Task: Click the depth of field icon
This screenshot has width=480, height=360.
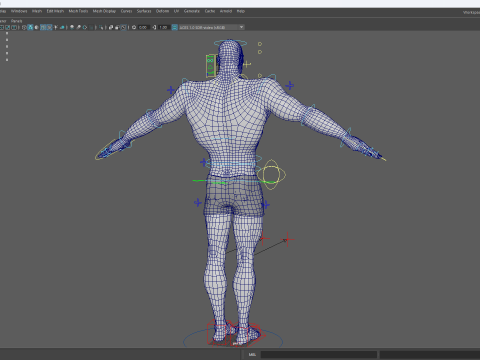Action: coord(91,27)
